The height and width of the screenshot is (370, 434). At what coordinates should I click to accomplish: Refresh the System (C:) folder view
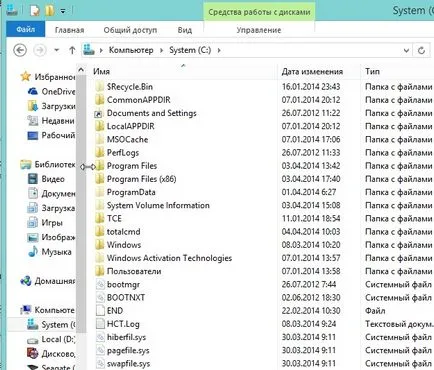(x=421, y=50)
